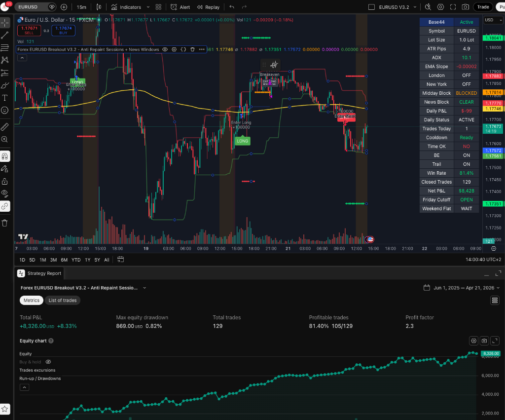The height and width of the screenshot is (420, 505).
Task: Open the Strategy Report tab
Action: tap(39, 273)
